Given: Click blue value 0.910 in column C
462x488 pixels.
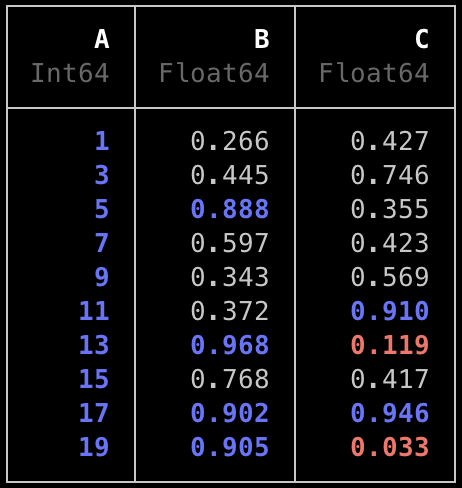Looking at the screenshot, I should coord(390,311).
